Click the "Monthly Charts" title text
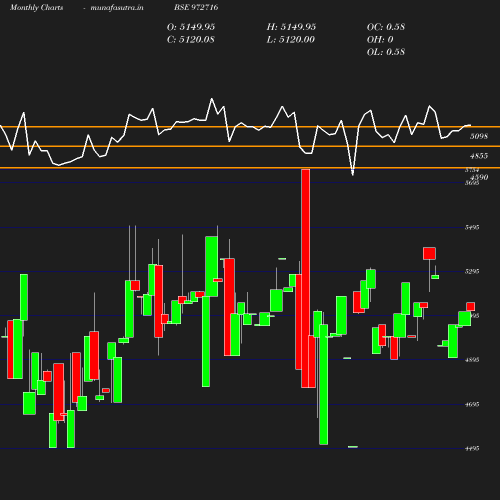Image resolution: width=500 pixels, height=500 pixels. pyautogui.click(x=37, y=8)
